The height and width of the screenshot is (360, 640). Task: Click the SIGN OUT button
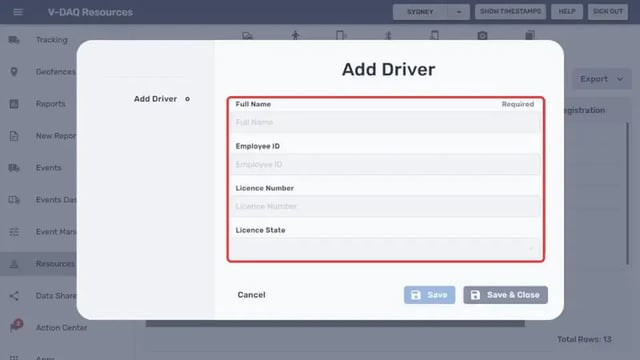608,12
